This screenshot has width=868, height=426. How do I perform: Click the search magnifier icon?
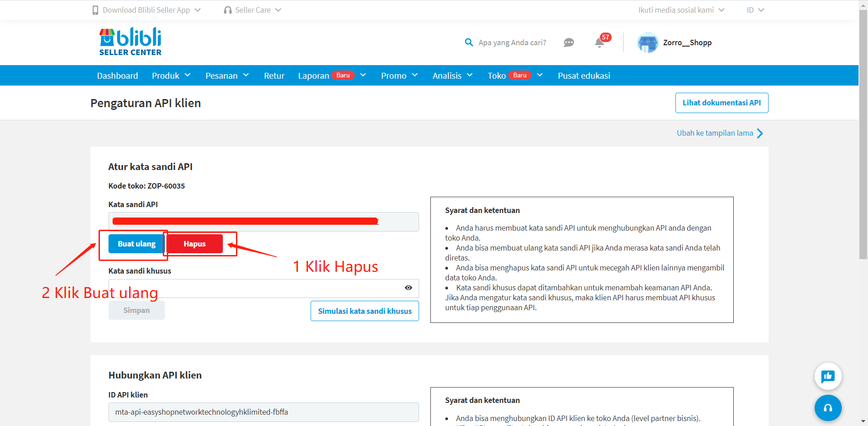(x=469, y=43)
